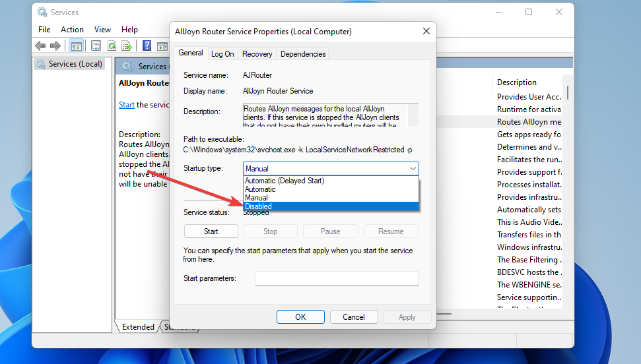Select row 'Determines and v..'

[527, 146]
